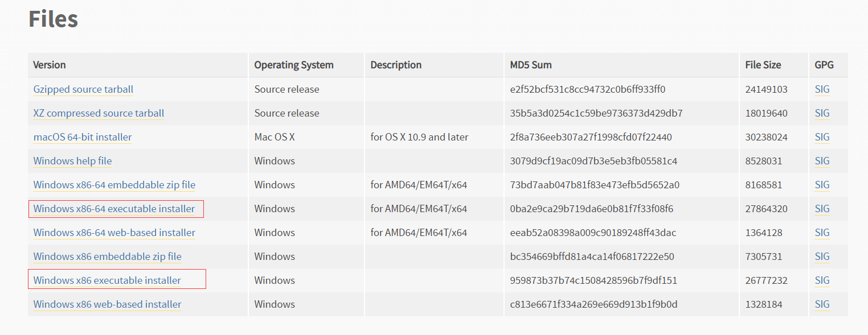The image size is (868, 335).
Task: Click SIG for Windows x86 web-based installer
Action: click(822, 304)
